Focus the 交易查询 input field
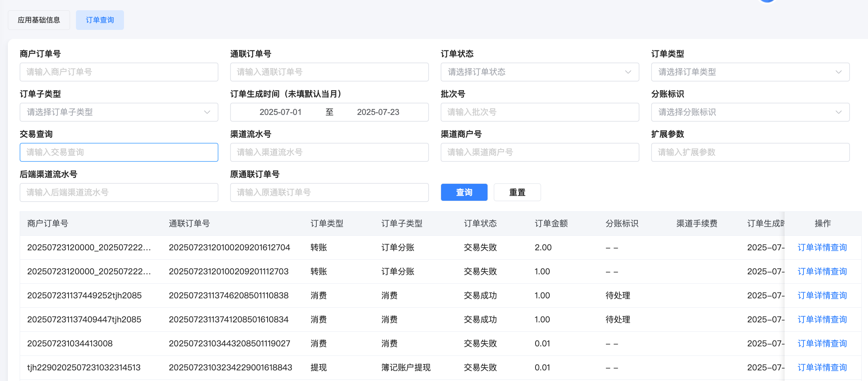Viewport: 868px width, 381px height. (x=119, y=152)
